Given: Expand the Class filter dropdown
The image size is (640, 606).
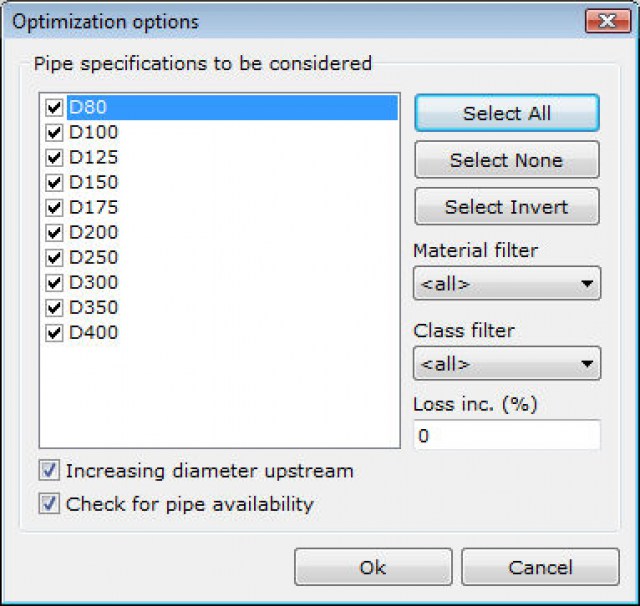Looking at the screenshot, I should [506, 363].
